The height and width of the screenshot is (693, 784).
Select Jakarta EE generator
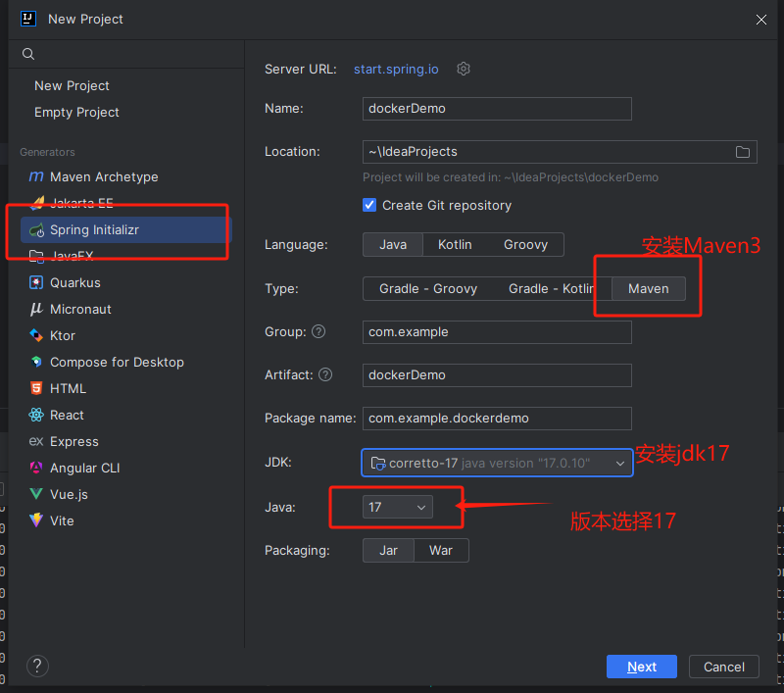click(x=126, y=204)
